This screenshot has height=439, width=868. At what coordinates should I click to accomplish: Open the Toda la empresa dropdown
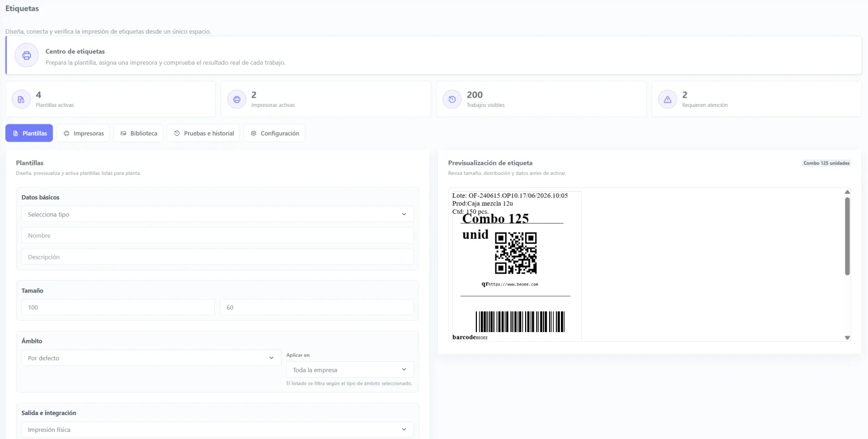350,370
